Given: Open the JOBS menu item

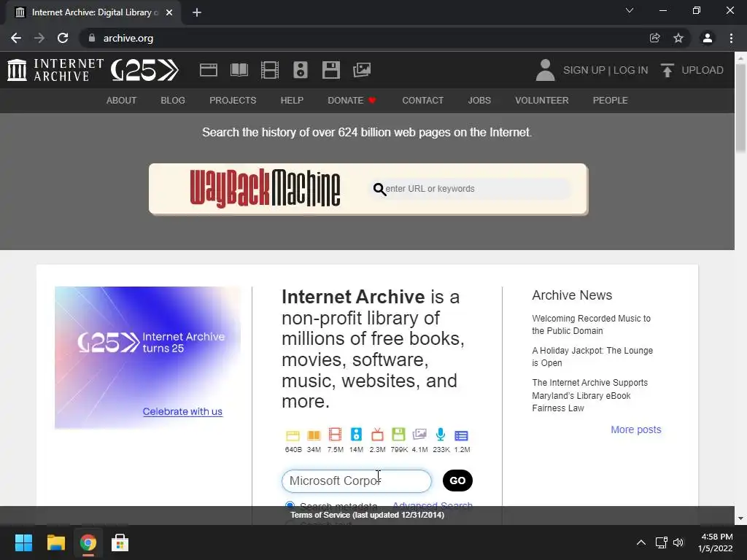Looking at the screenshot, I should [x=479, y=101].
